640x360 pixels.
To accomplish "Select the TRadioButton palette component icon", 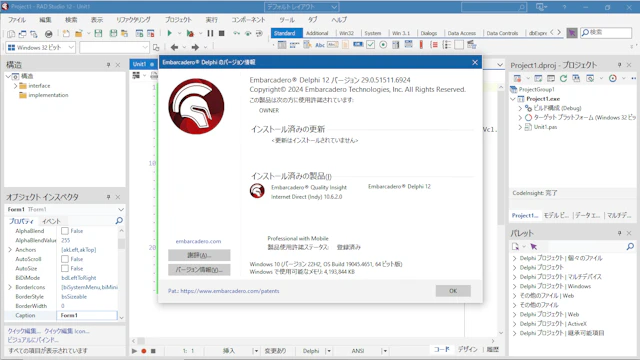I will (383, 45).
